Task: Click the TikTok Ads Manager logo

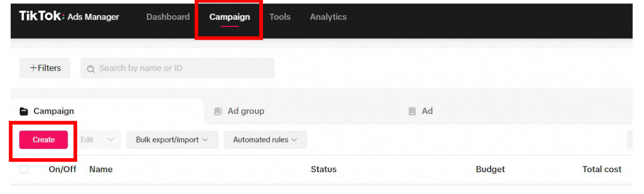Action: coord(69,16)
